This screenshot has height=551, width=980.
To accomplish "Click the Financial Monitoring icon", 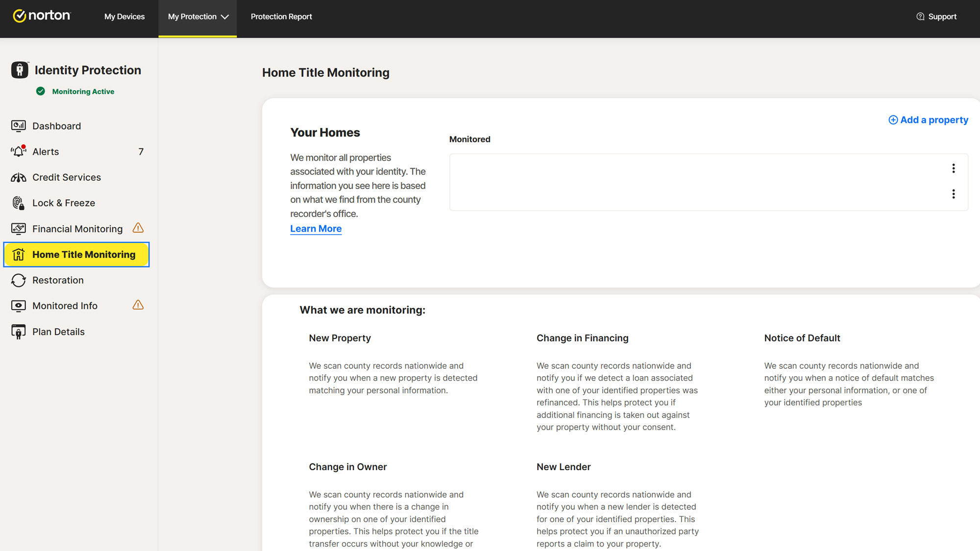I will coord(19,229).
